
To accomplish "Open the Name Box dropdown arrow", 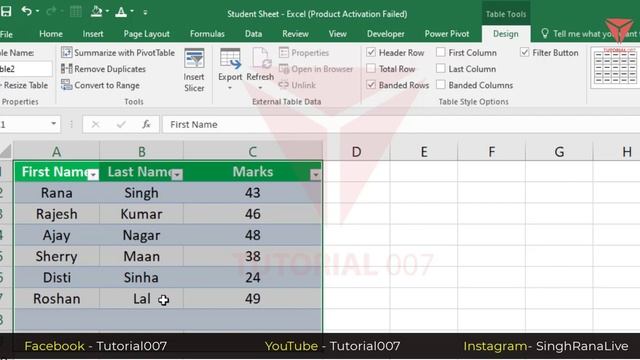I will pyautogui.click(x=53, y=124).
